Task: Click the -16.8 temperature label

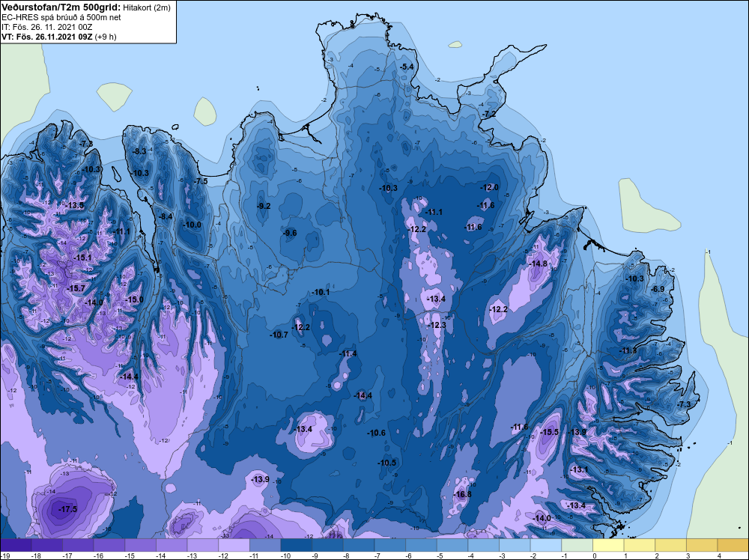Action: tap(462, 494)
